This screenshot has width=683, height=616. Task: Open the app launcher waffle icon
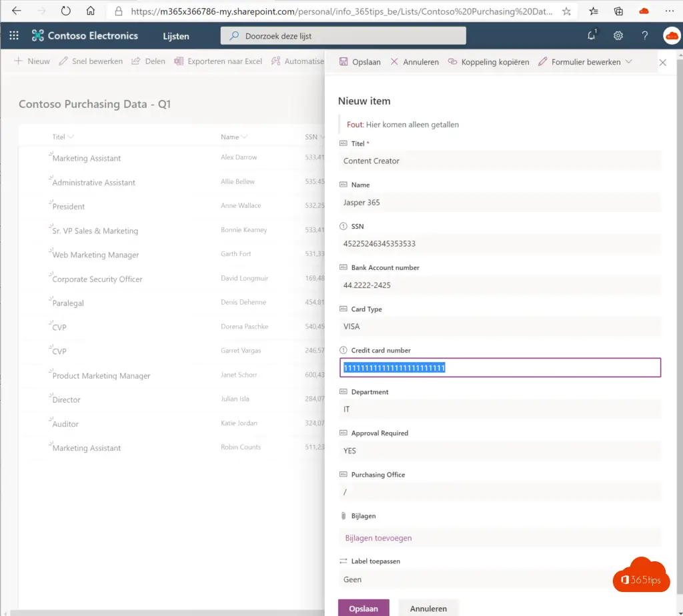coord(14,35)
